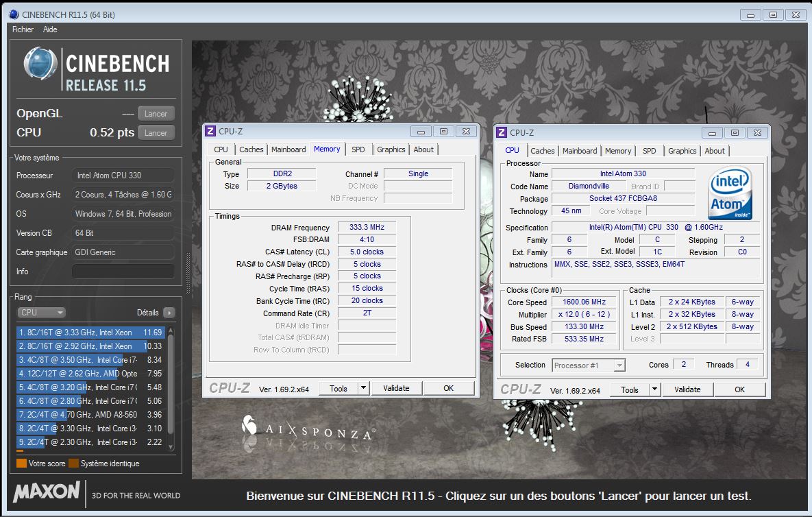The image size is (812, 517).
Task: Click the CPU-Z Z icon in the Memory window title bar
Action: click(210, 131)
